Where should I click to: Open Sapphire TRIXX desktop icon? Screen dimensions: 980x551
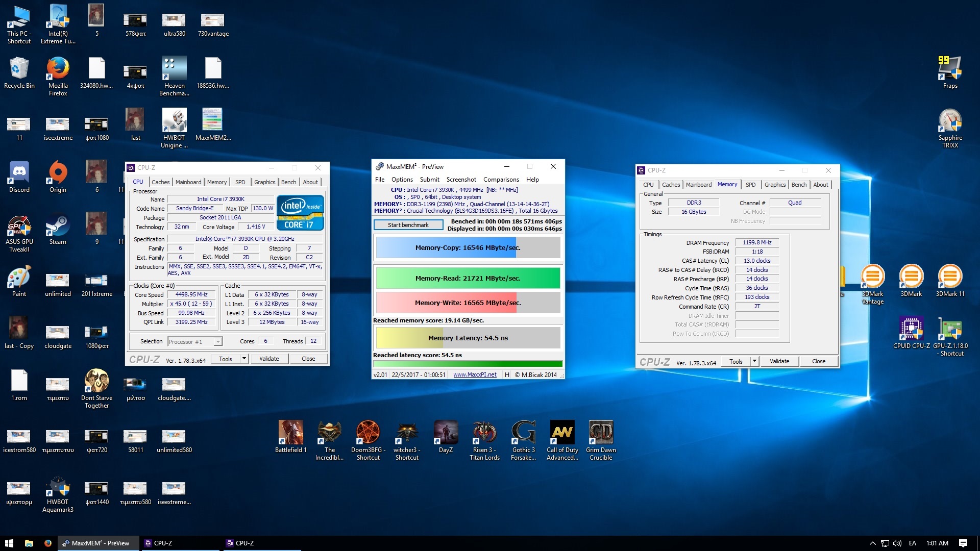tap(950, 128)
